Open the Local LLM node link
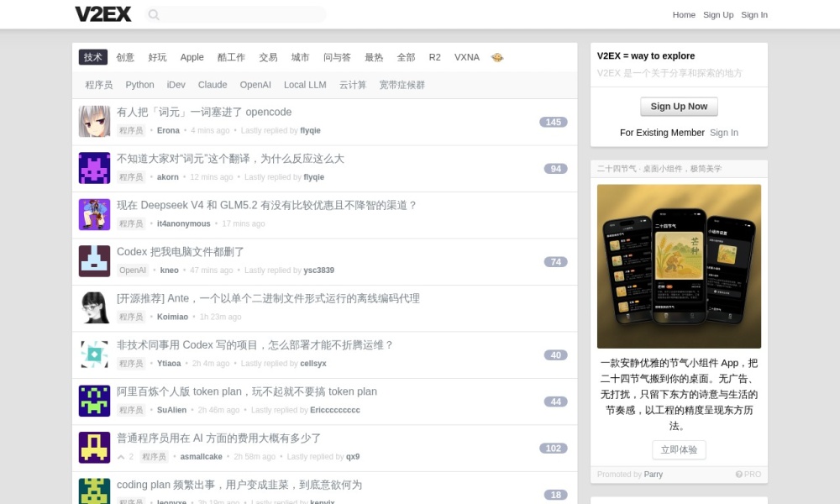840x504 pixels. [305, 85]
